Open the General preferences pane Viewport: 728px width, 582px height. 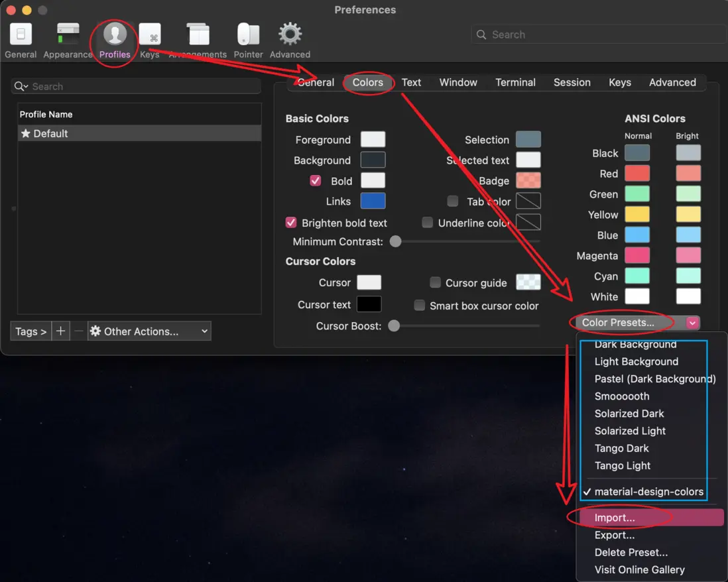[x=21, y=41]
